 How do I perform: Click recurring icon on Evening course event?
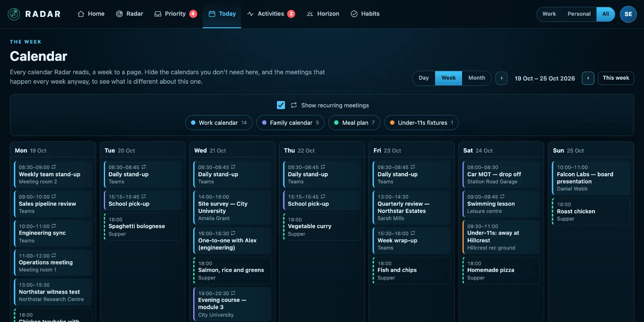233,293
